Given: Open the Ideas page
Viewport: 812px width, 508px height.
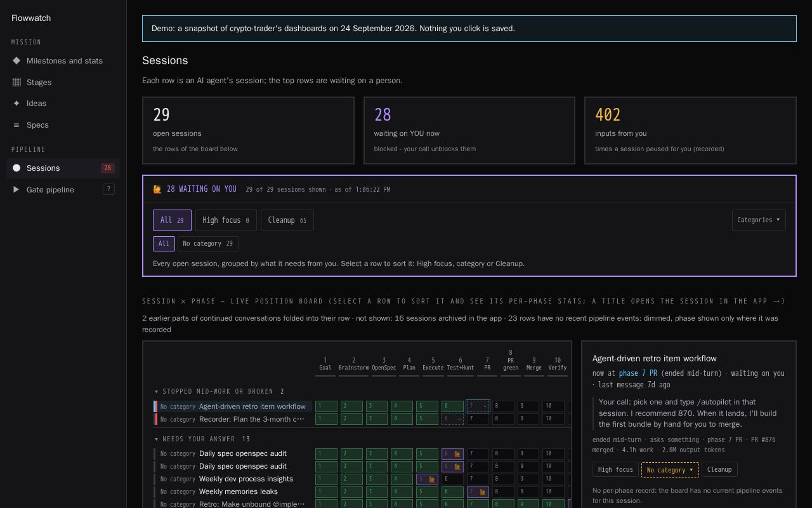Looking at the screenshot, I should (63, 104).
